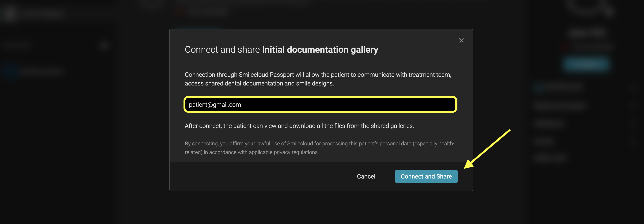Click the patient@gmail.com address text
The image size is (644, 224).
tap(215, 105)
